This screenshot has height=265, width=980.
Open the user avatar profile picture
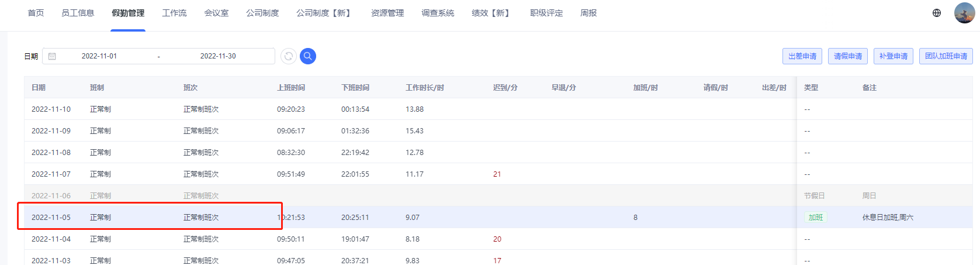click(x=964, y=13)
